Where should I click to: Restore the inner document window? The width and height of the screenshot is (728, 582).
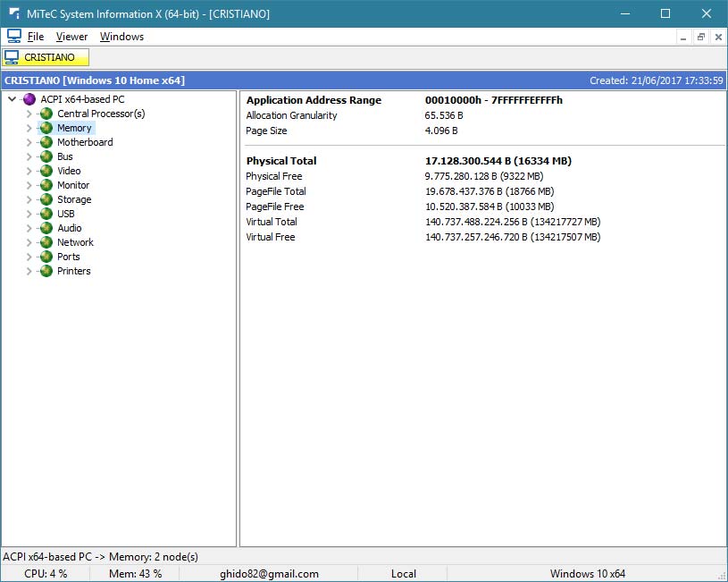pyautogui.click(x=701, y=37)
